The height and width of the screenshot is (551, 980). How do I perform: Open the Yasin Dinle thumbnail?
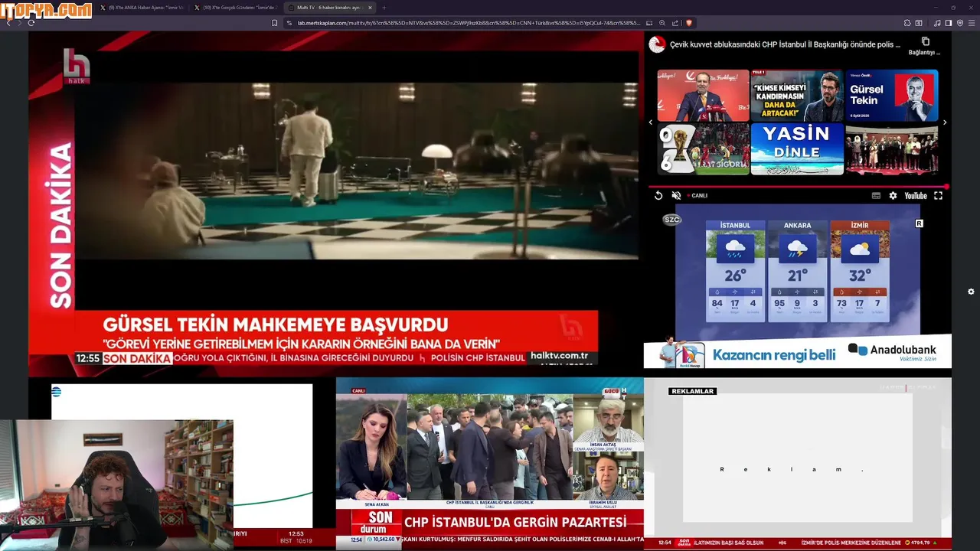click(797, 149)
